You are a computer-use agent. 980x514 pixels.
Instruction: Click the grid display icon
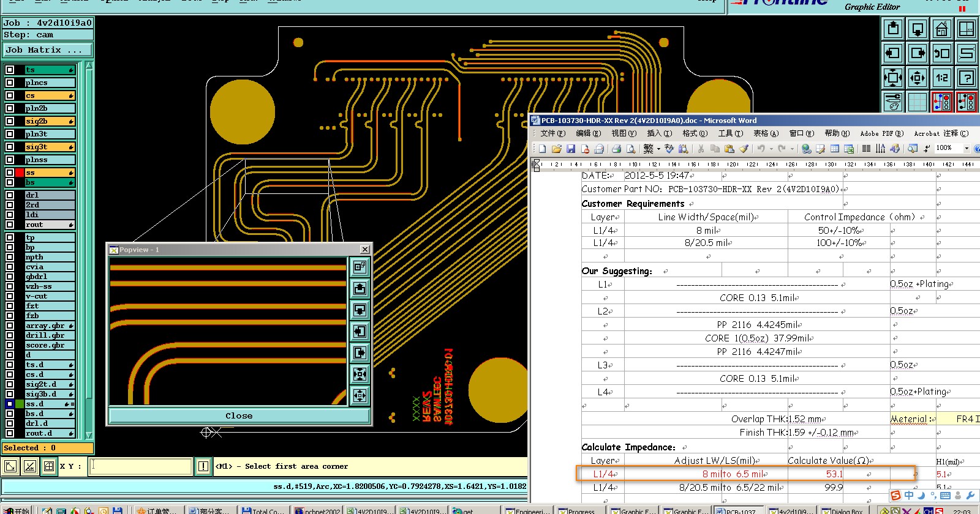[x=918, y=102]
